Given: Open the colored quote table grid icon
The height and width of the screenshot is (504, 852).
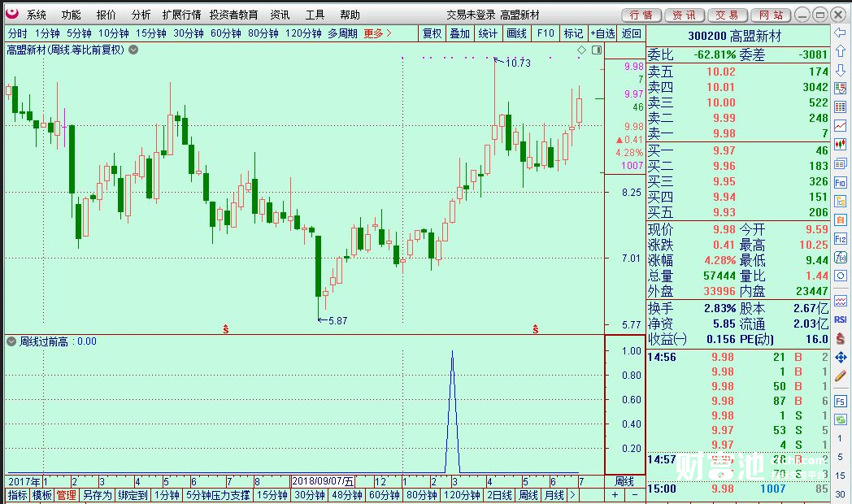Looking at the screenshot, I should (x=841, y=107).
